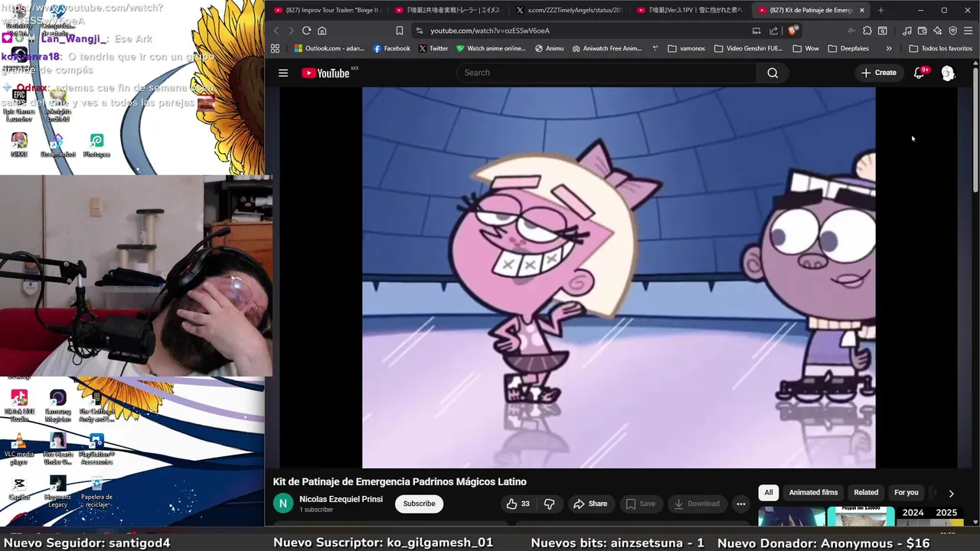Open Streamer.bot desktop shortcut
The image size is (980, 551).
click(58, 145)
